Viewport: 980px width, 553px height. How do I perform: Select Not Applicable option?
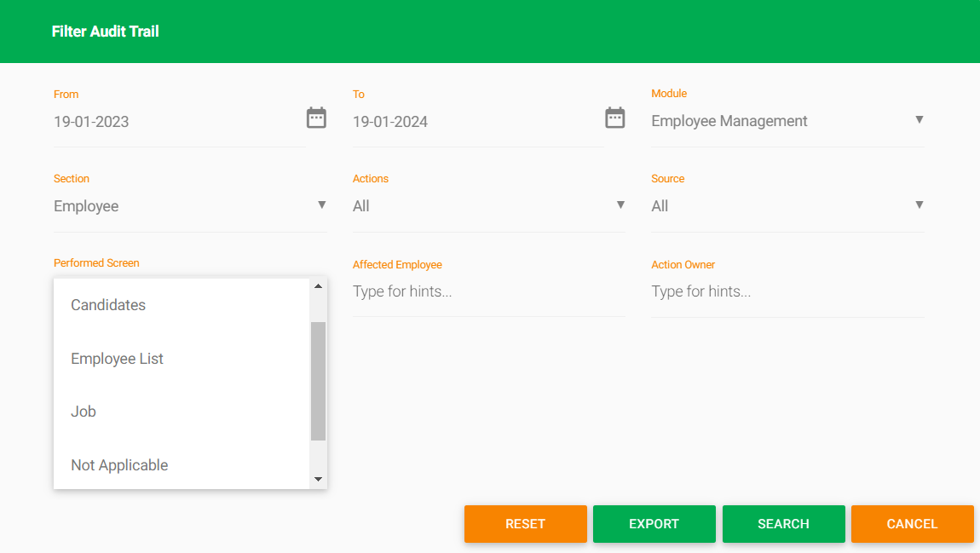[182, 465]
